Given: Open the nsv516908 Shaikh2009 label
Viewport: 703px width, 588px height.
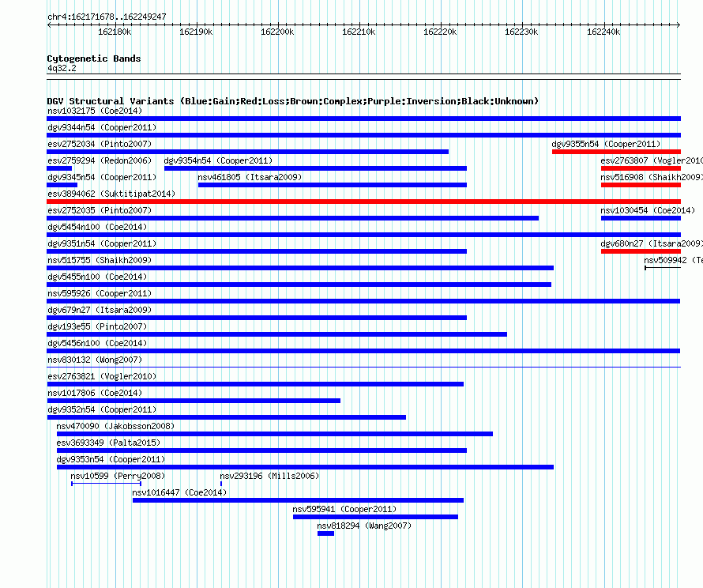Looking at the screenshot, I should [x=652, y=177].
